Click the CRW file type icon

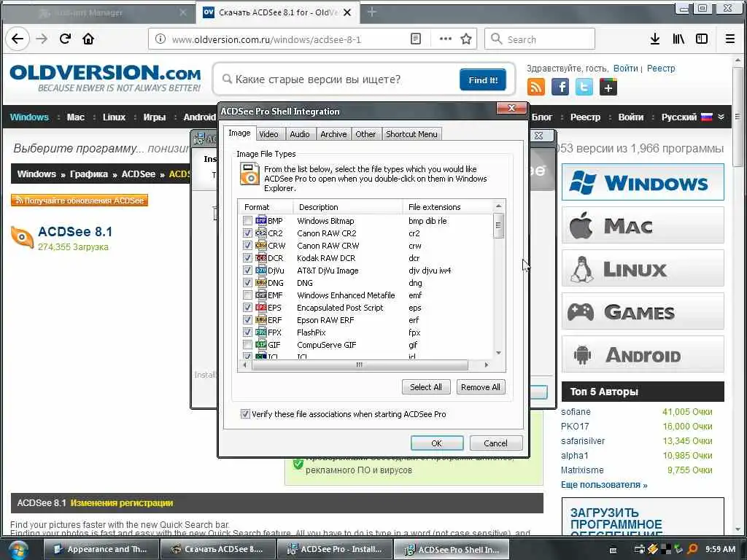(x=260, y=245)
